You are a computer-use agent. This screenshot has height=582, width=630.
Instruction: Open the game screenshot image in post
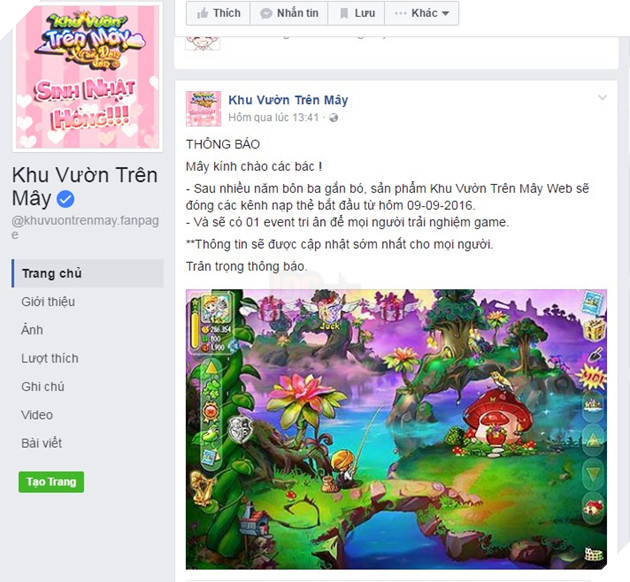(x=396, y=429)
